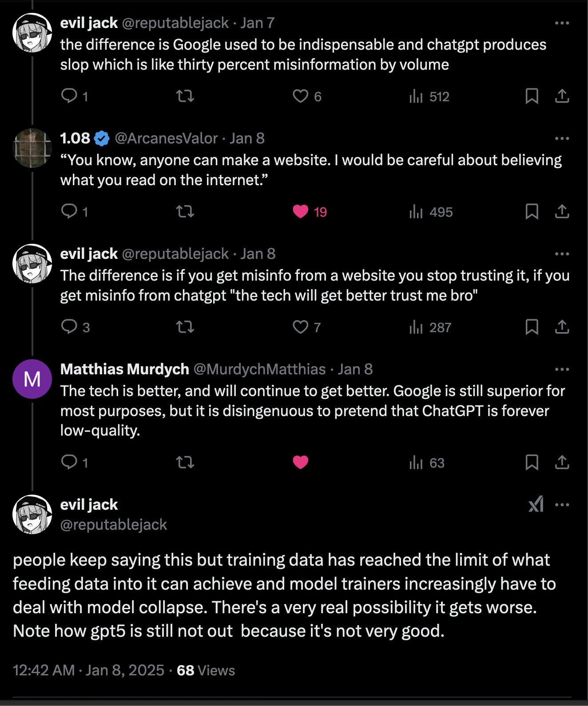Click the Matthias Murdych purple avatar
The height and width of the screenshot is (706, 588).
click(x=32, y=379)
